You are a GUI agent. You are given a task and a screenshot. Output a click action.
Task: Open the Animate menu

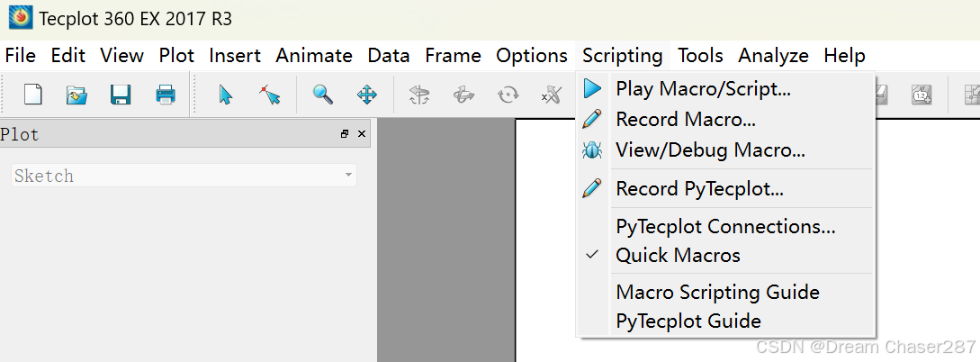(314, 56)
